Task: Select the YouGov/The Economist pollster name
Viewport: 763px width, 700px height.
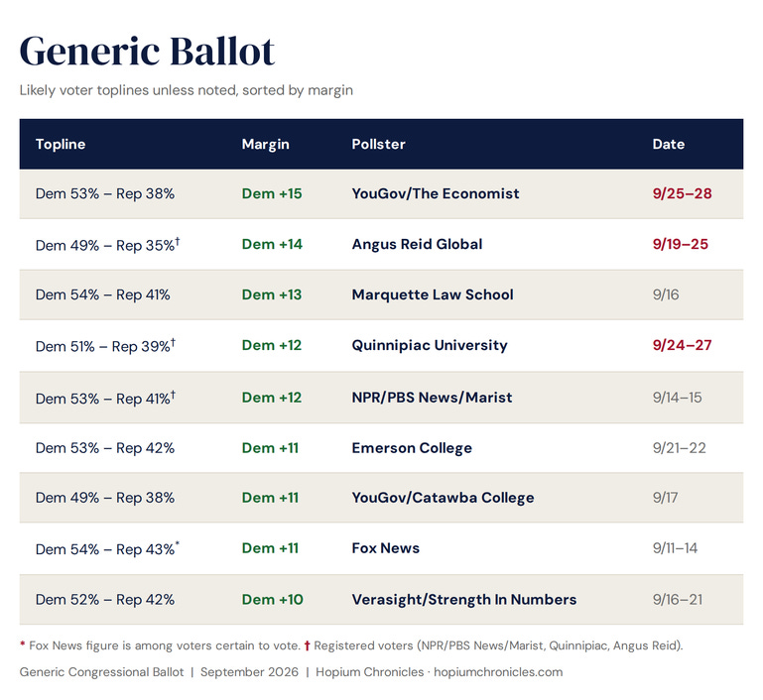Action: point(435,193)
